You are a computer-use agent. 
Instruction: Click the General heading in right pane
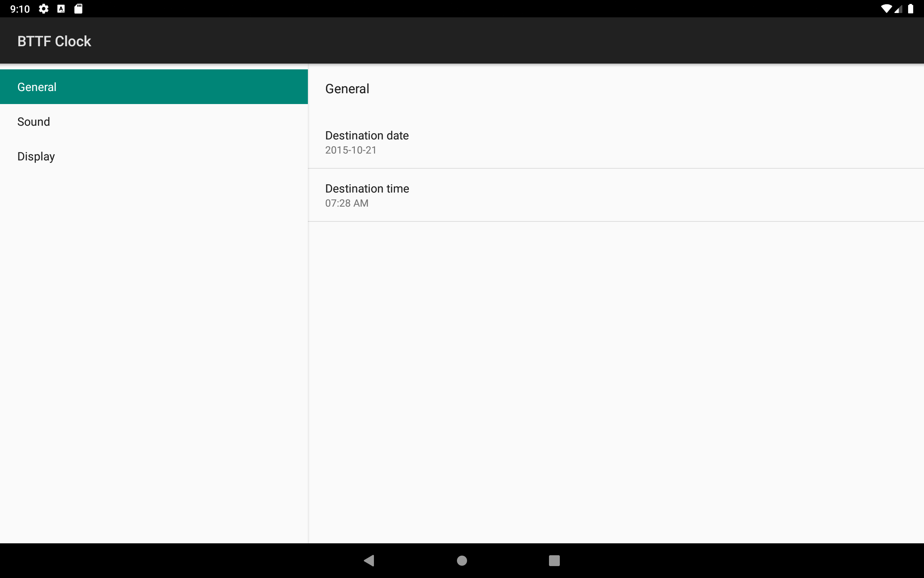347,89
